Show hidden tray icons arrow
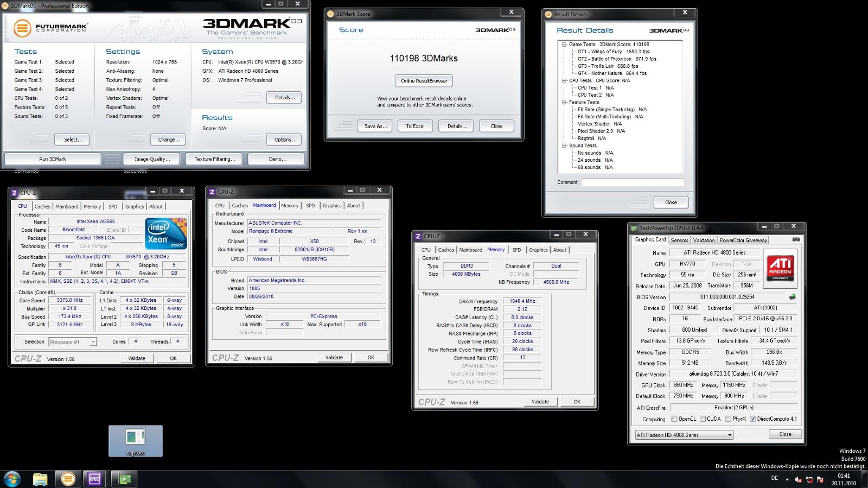Viewport: 868px width, 488px height. coord(787,479)
